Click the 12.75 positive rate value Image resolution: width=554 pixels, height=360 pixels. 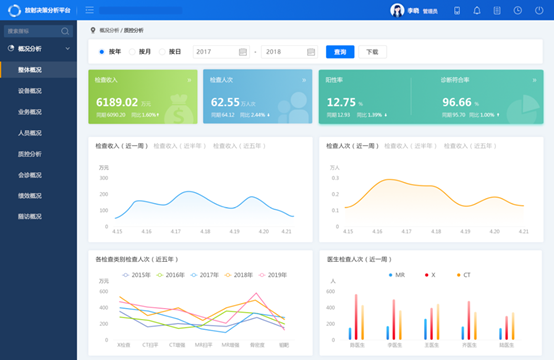pyautogui.click(x=341, y=102)
